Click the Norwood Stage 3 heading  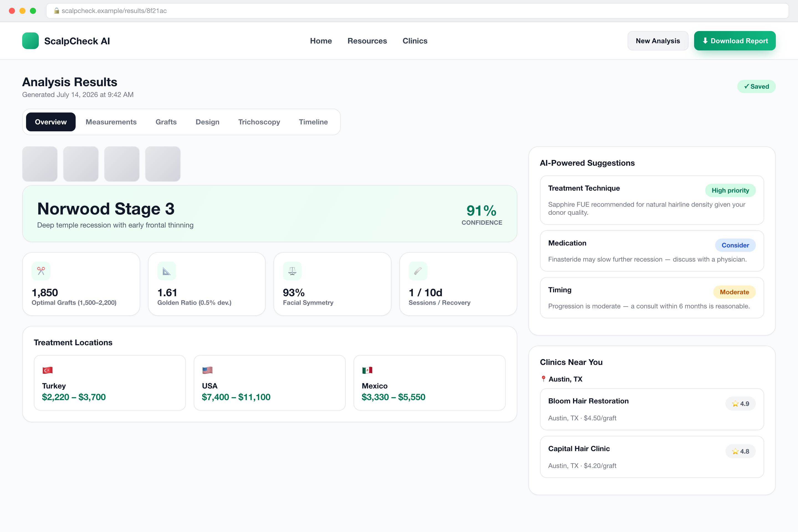pos(106,209)
